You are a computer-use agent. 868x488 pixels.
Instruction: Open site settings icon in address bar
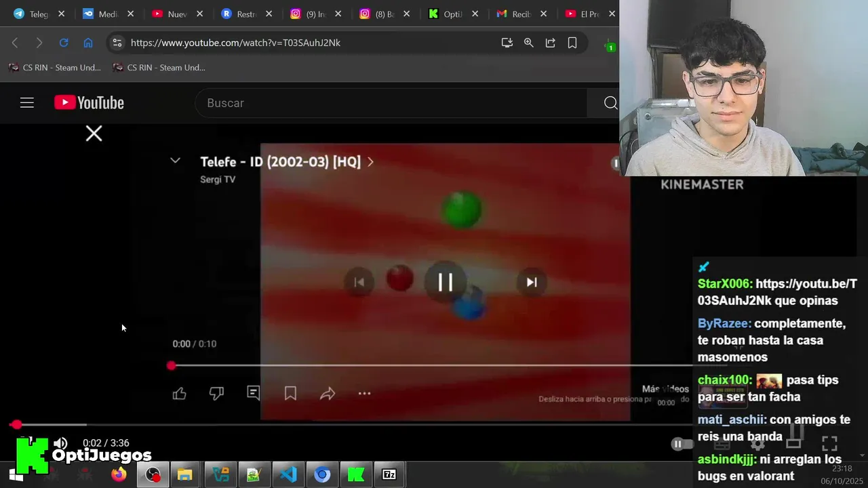click(x=117, y=43)
